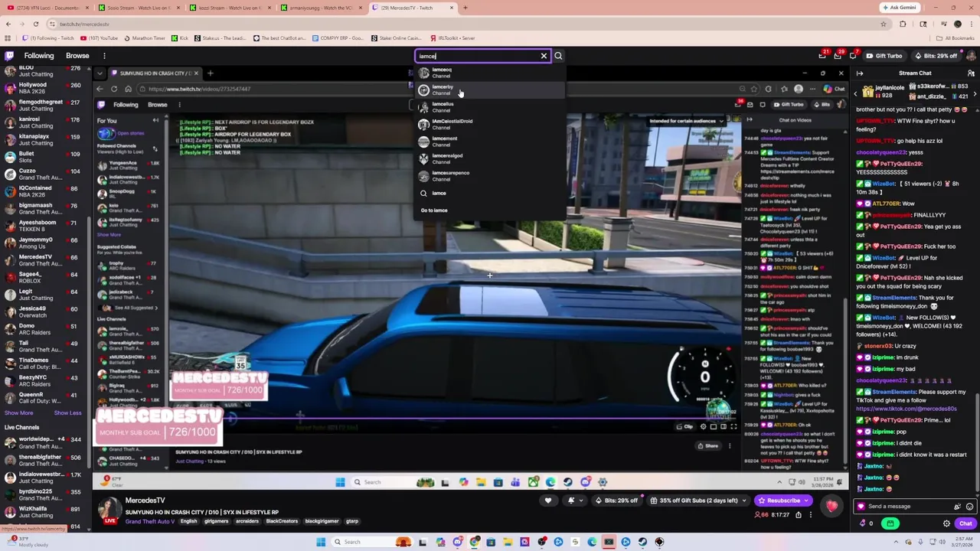Select iamceoq channel suggestion

click(x=490, y=73)
